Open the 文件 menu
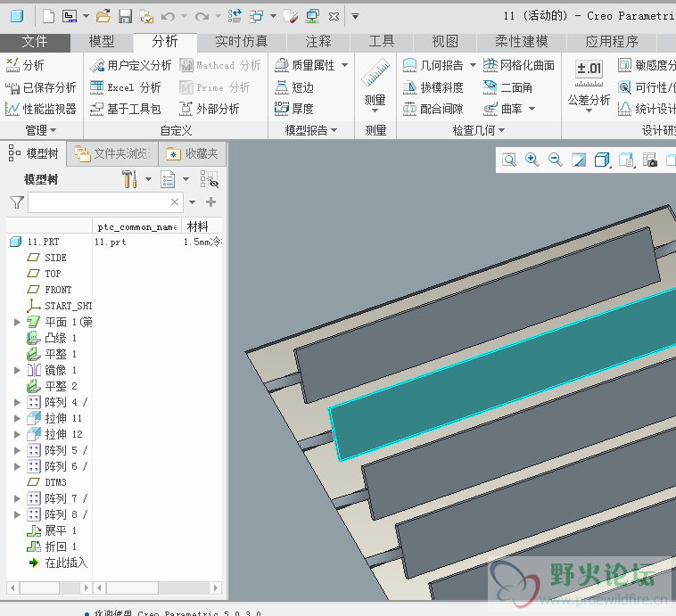This screenshot has width=676, height=616. click(x=35, y=42)
